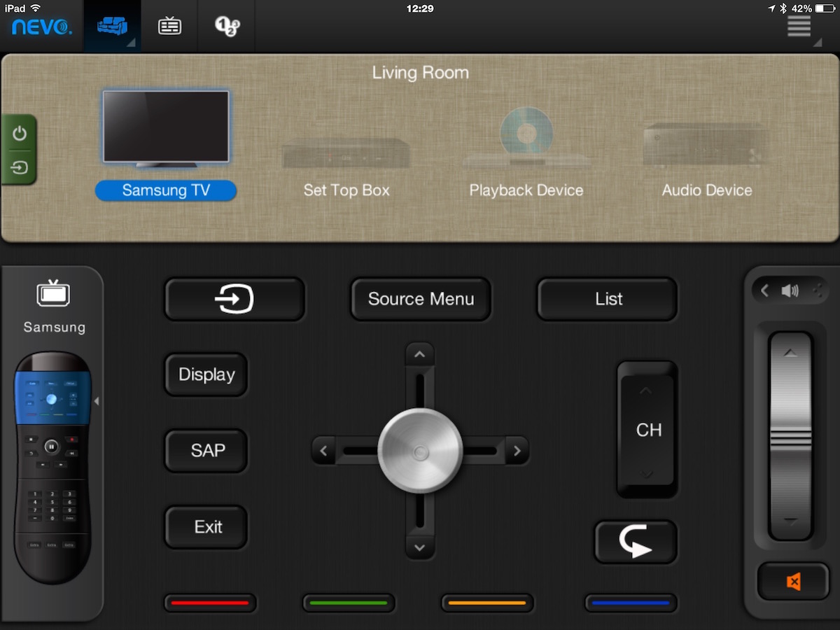Tap the Wi-Fi status icon
Screen dimensions: 840x630
tap(35, 8)
